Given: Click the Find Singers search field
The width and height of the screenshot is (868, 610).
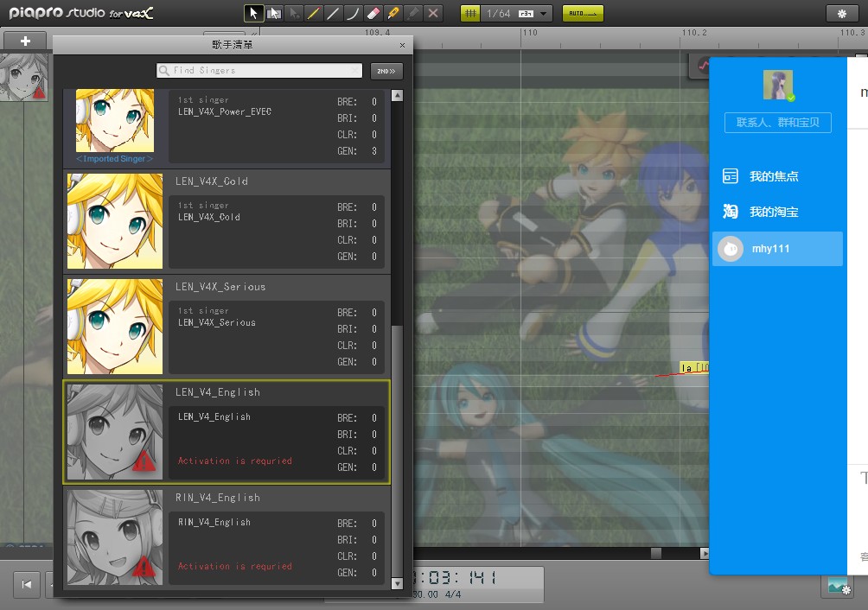Looking at the screenshot, I should click(x=259, y=70).
